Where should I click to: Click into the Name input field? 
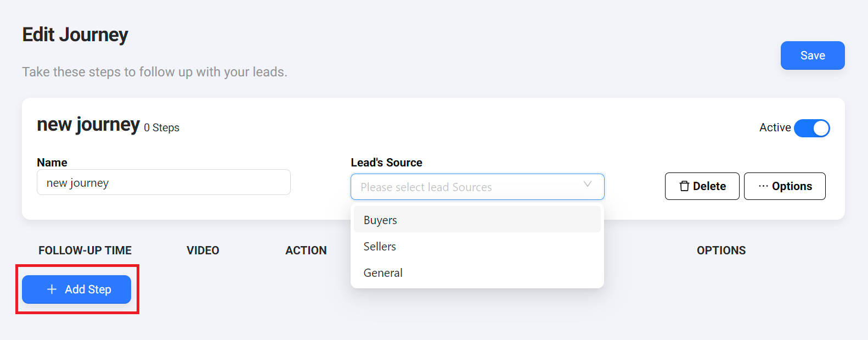pos(164,182)
